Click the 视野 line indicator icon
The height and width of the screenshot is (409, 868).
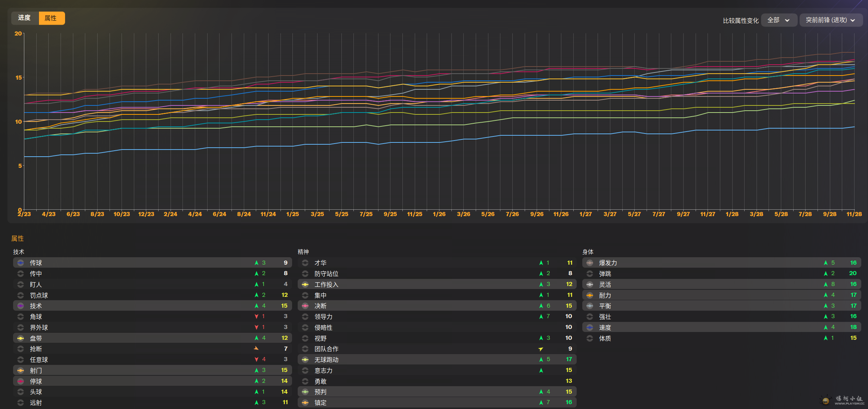pos(305,338)
